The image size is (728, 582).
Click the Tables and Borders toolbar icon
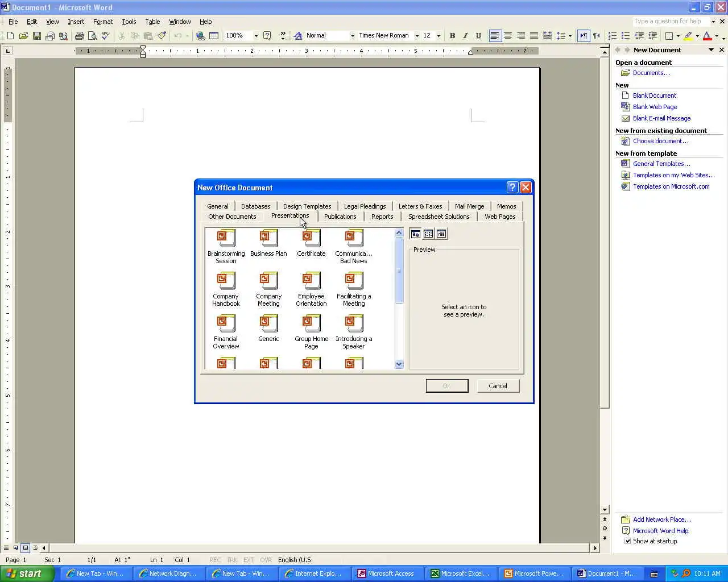pos(214,36)
